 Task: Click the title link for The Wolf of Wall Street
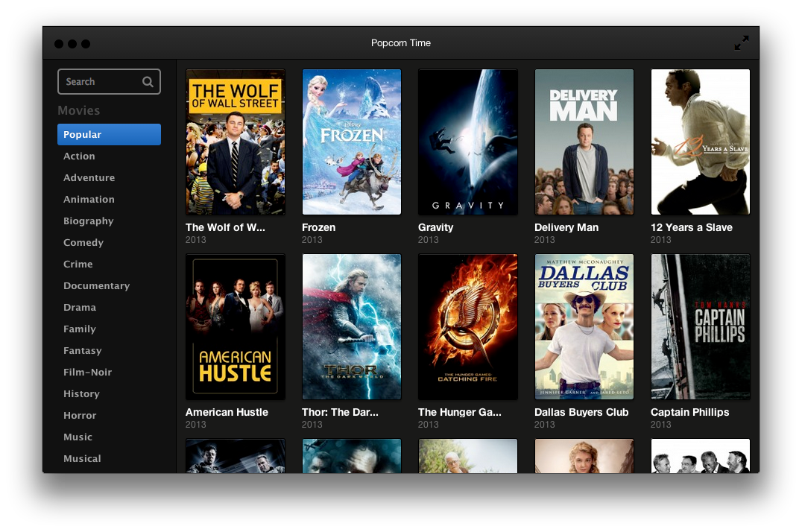click(x=224, y=227)
